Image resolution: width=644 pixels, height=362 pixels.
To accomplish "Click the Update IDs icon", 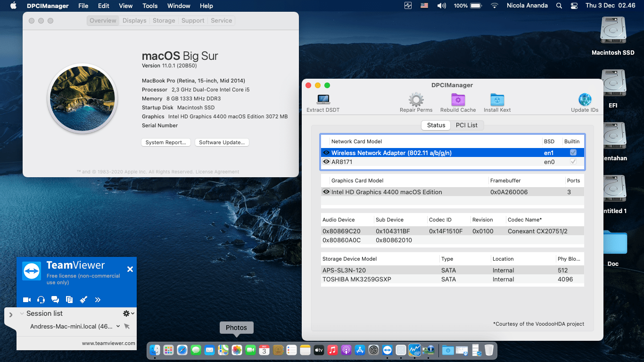I will coord(585,99).
